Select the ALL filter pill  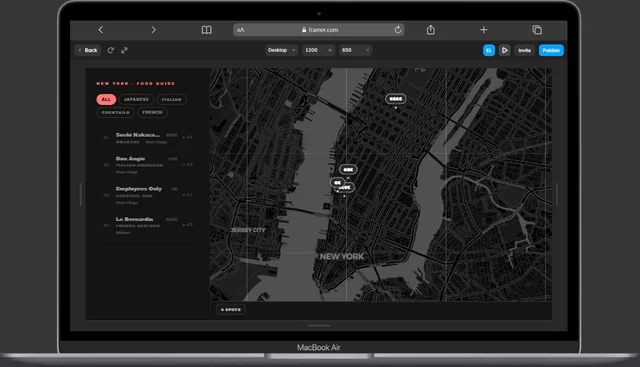click(106, 99)
